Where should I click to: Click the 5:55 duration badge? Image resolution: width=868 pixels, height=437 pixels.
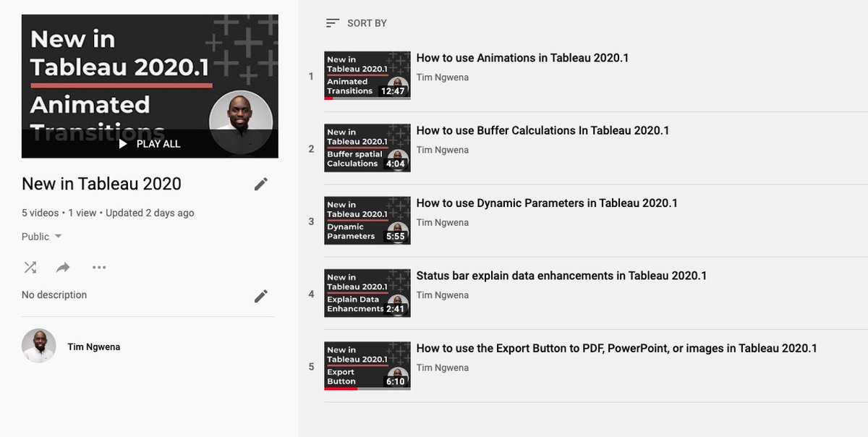[396, 236]
